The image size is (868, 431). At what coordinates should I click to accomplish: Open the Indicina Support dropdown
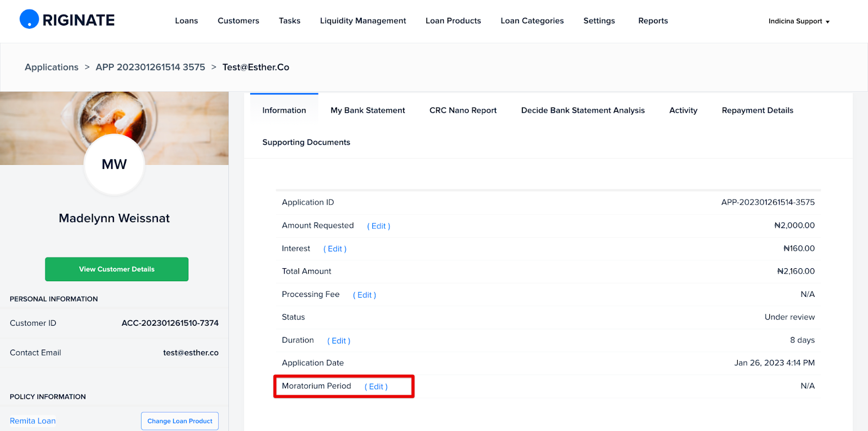[x=799, y=21]
